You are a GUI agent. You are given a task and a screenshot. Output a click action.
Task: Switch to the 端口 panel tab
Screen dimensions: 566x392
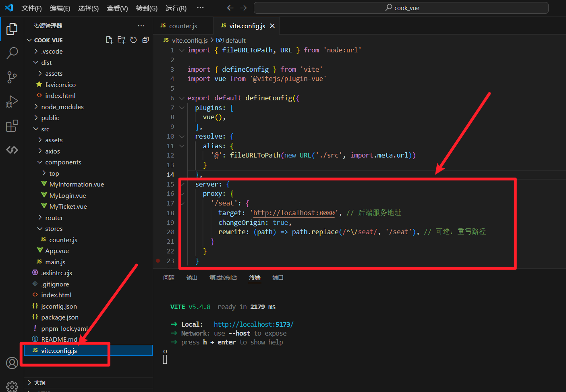pyautogui.click(x=278, y=278)
